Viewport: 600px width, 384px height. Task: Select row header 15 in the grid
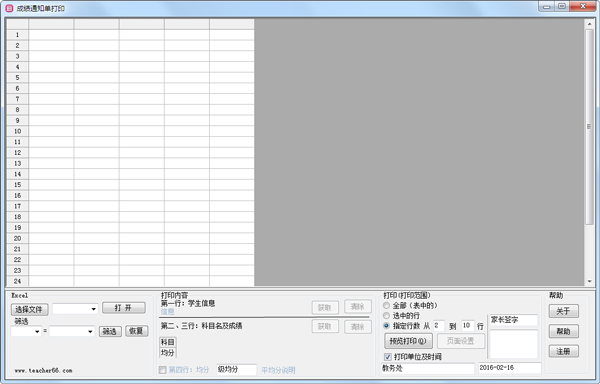(x=18, y=185)
